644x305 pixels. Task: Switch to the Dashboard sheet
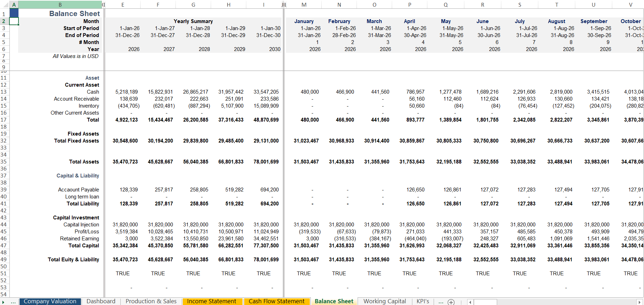coord(101,302)
